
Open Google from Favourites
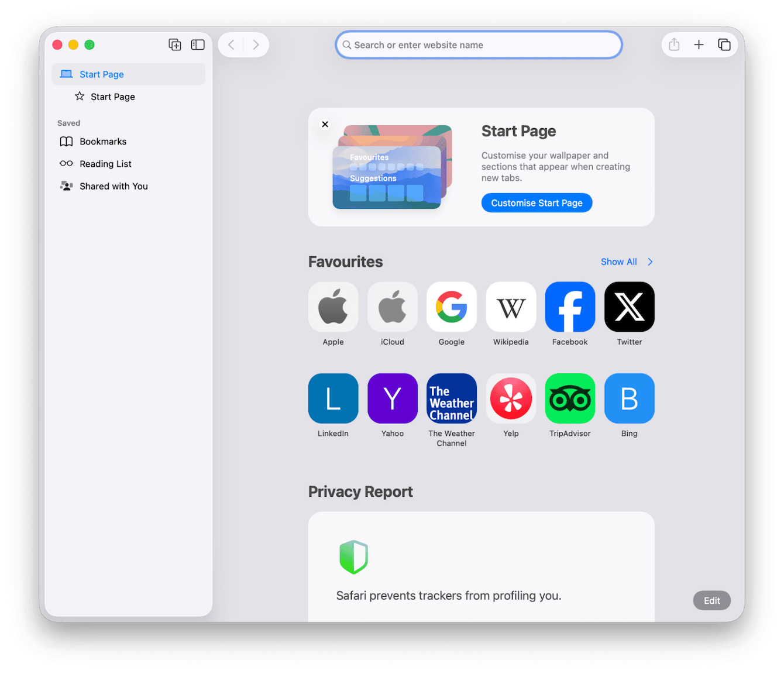click(451, 307)
